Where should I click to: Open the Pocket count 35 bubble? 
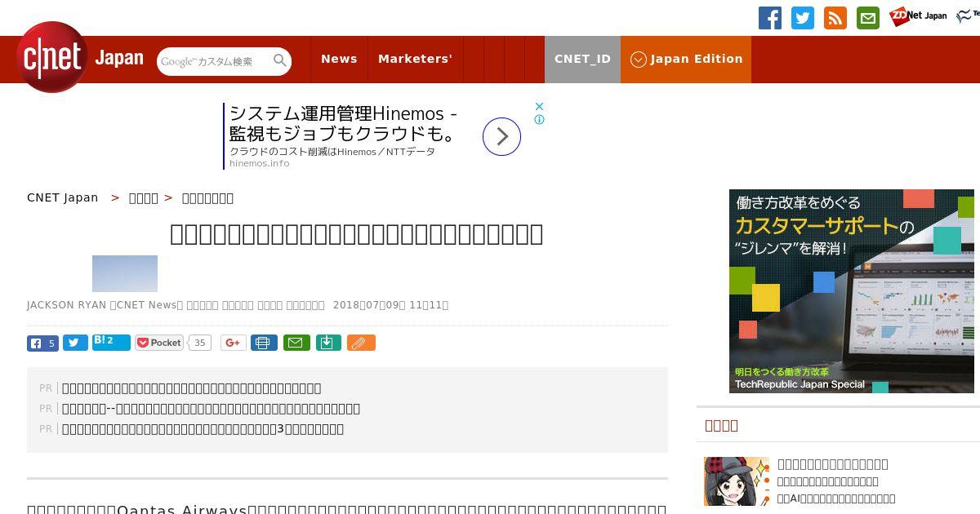click(199, 343)
